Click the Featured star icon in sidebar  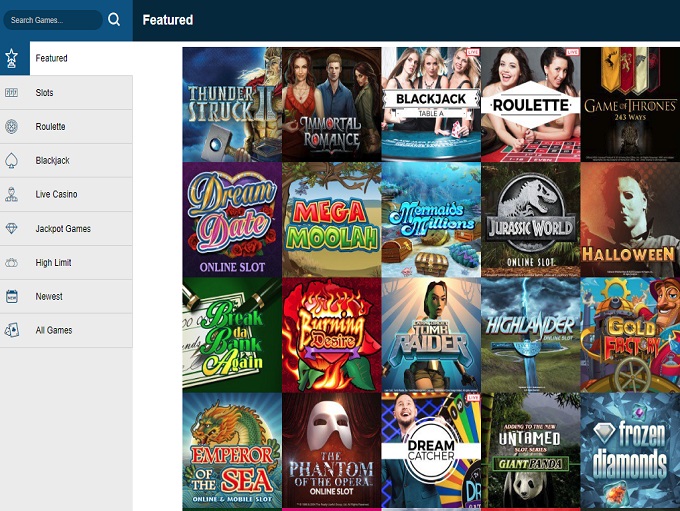pos(11,58)
